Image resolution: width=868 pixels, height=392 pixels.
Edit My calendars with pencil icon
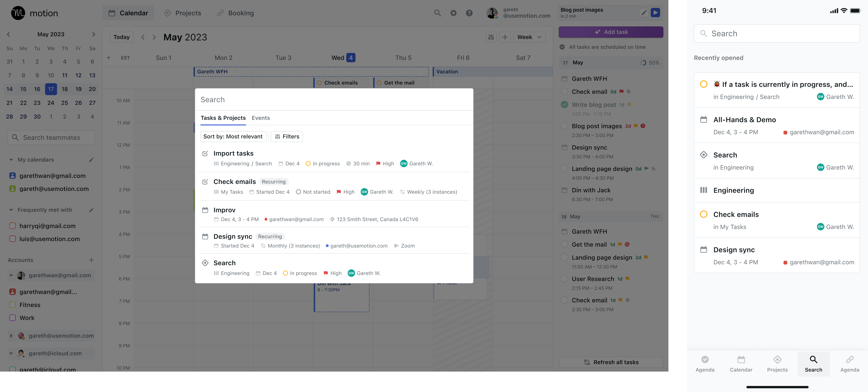(x=91, y=160)
